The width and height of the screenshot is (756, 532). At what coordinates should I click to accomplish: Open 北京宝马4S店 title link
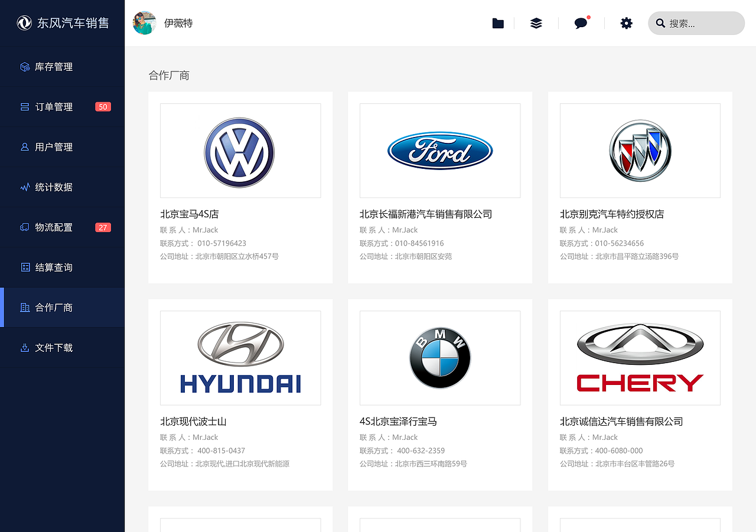click(190, 214)
